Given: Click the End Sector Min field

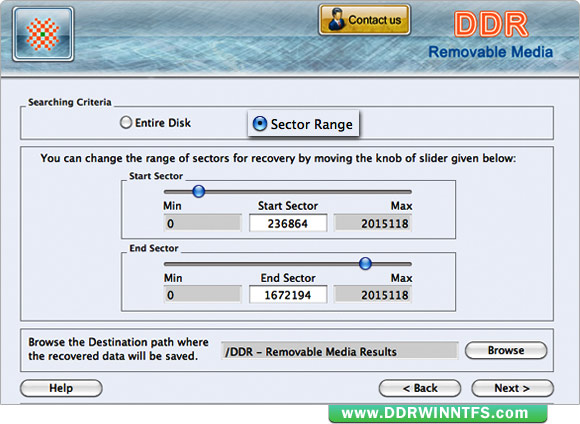Looking at the screenshot, I should (x=202, y=295).
